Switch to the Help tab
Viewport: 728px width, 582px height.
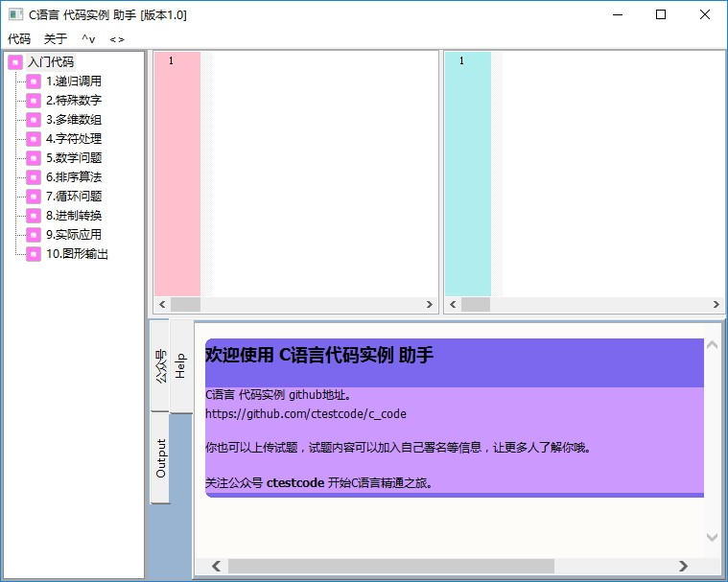coord(180,365)
